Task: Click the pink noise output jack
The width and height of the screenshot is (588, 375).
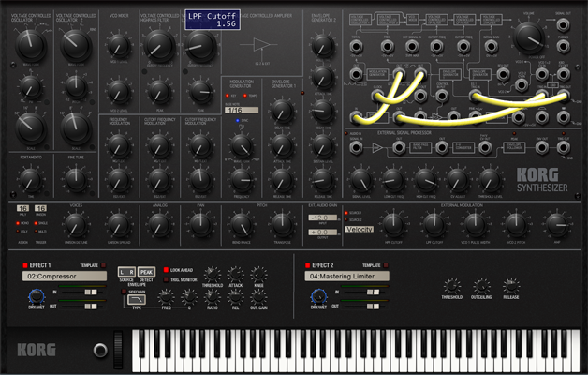Action: (x=475, y=117)
